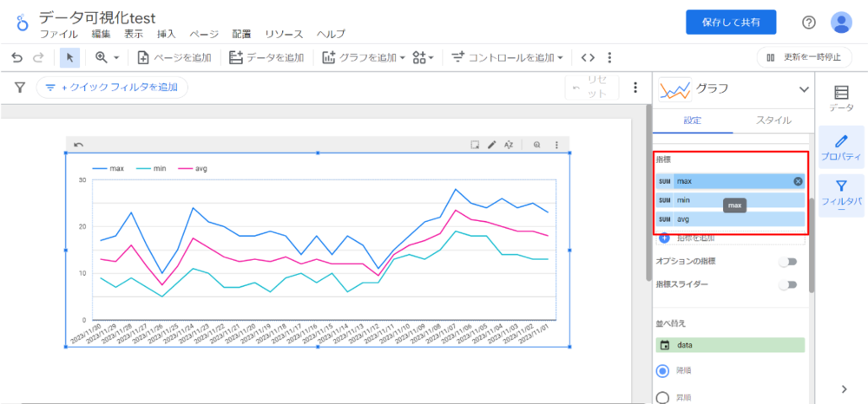Open the グラフを追加 dropdown
Image resolution: width=868 pixels, height=404 pixels.
(x=365, y=57)
